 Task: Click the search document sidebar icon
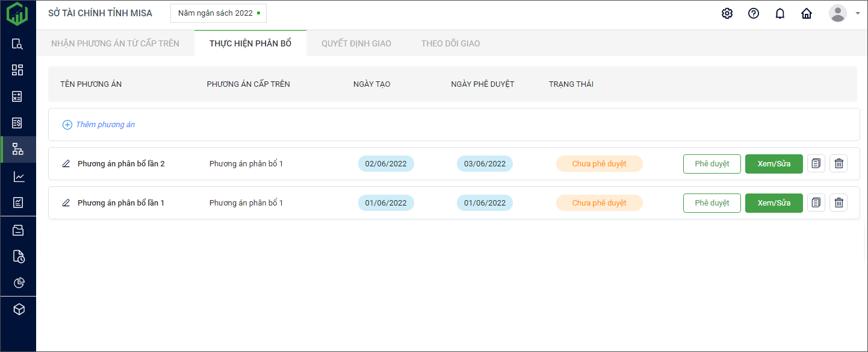point(18,44)
